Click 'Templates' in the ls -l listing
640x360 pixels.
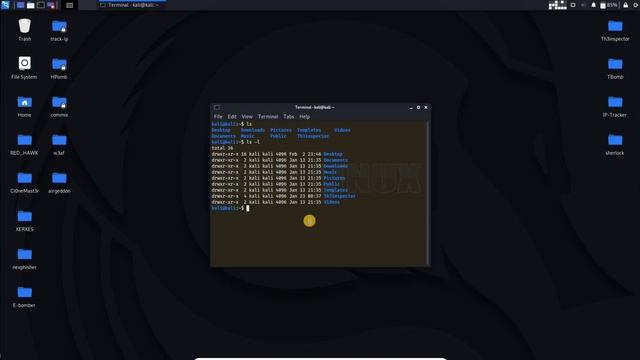pyautogui.click(x=336, y=190)
